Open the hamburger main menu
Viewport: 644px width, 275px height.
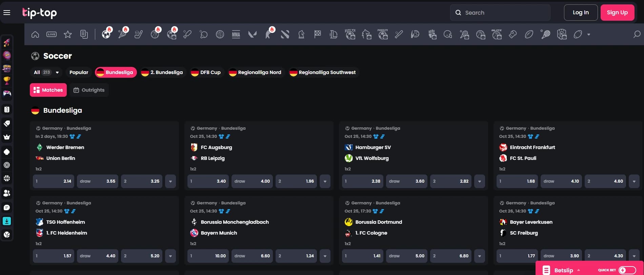[7, 13]
